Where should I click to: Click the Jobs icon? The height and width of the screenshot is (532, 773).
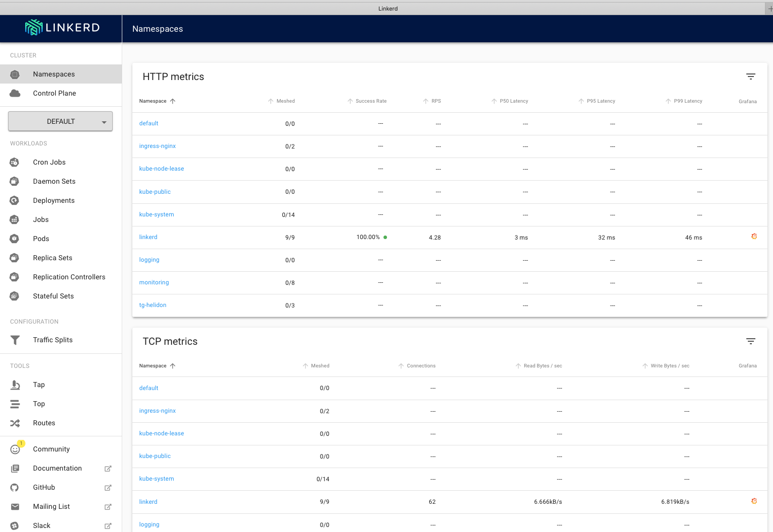coord(15,219)
